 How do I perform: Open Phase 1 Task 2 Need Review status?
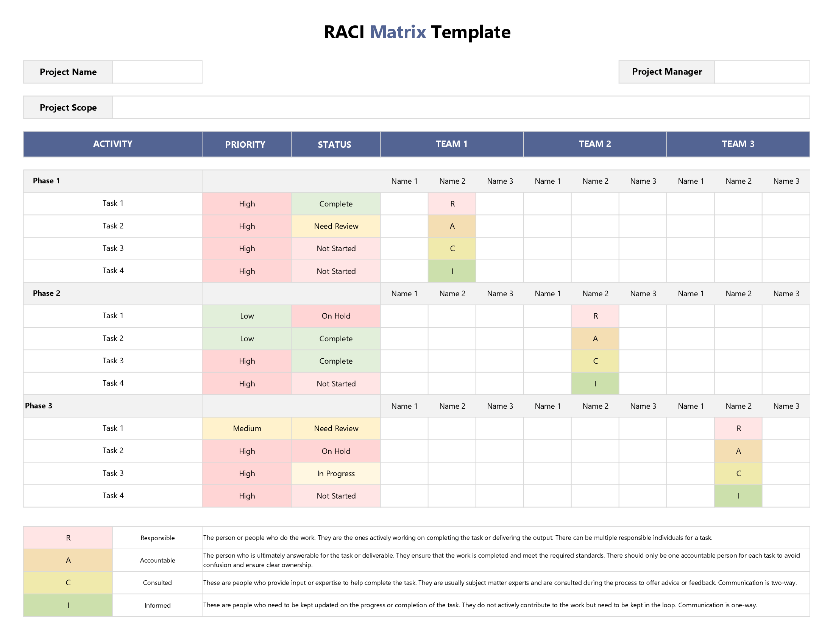pyautogui.click(x=335, y=226)
